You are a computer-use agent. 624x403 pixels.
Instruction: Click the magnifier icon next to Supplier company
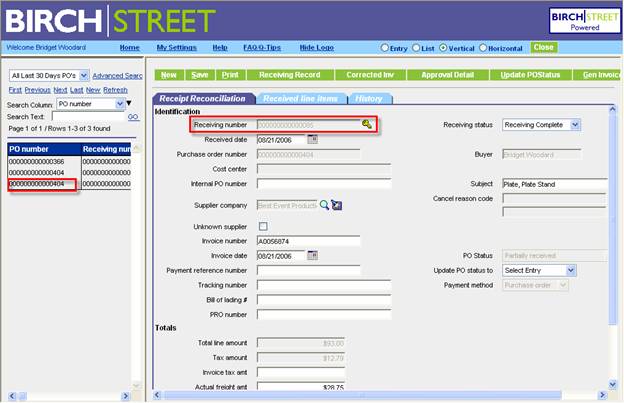coord(324,205)
